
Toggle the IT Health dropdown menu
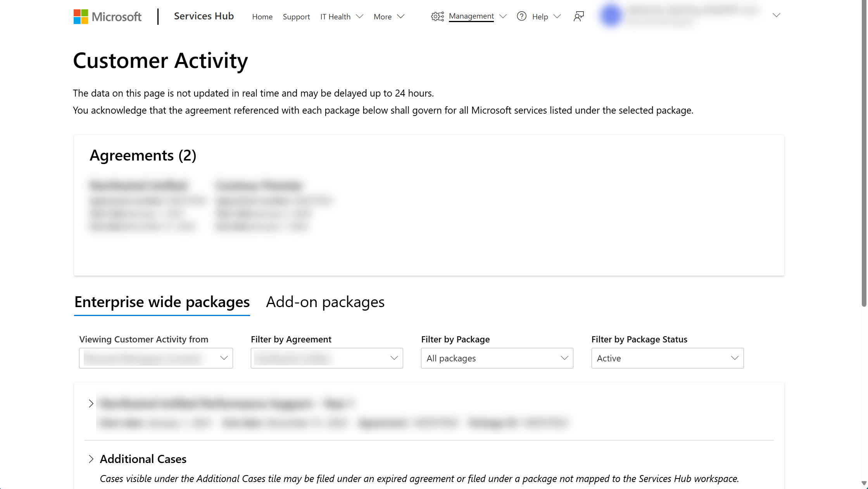[x=342, y=16]
